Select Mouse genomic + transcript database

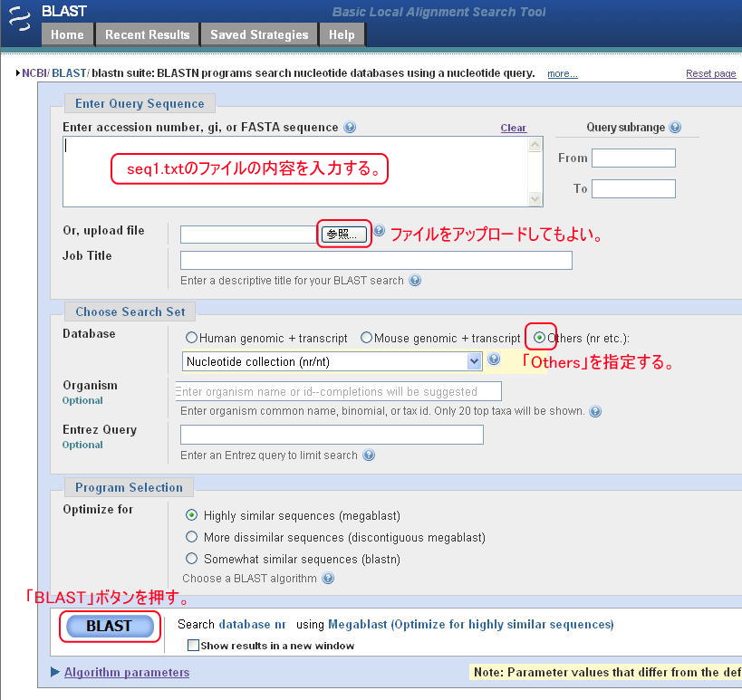366,338
